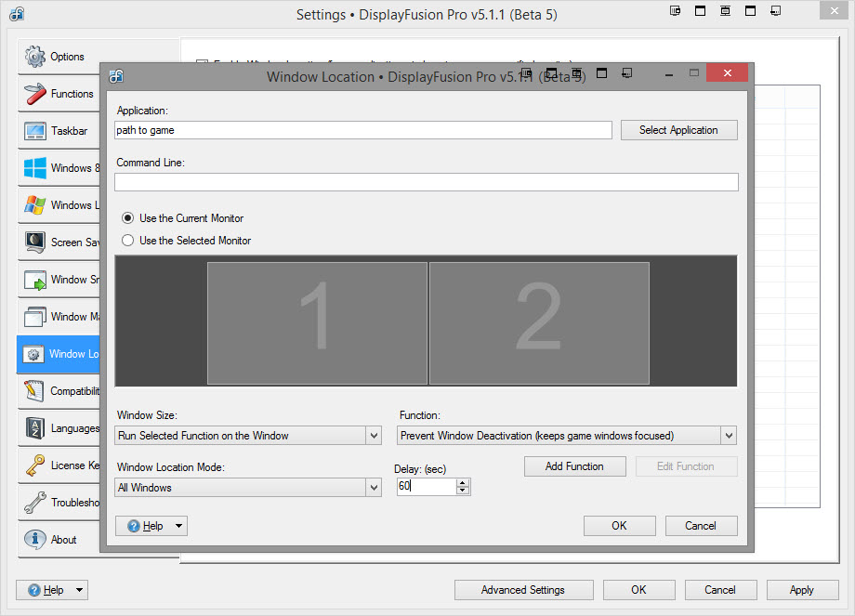Open the Options gear icon tab
This screenshot has height=616, width=855.
pyautogui.click(x=35, y=57)
